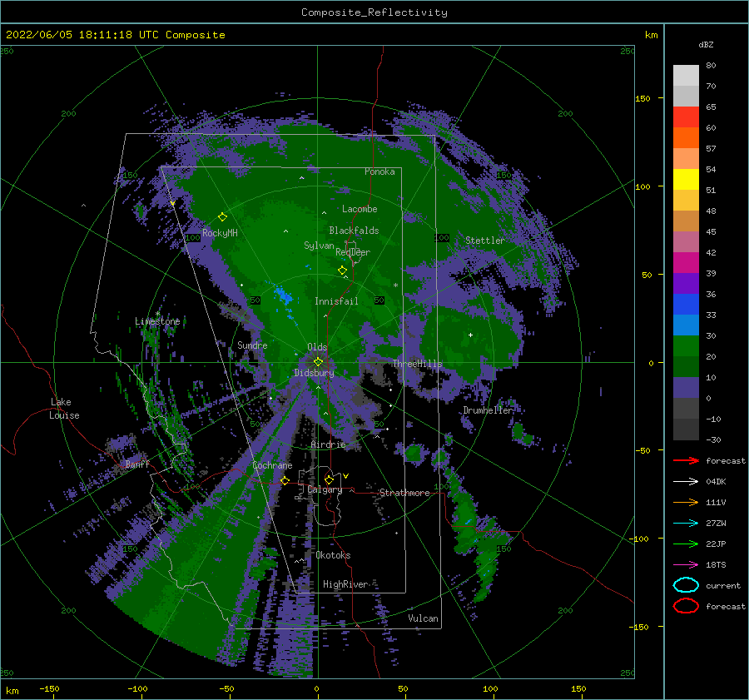Click the white 04DK arrow symbol

point(686,482)
